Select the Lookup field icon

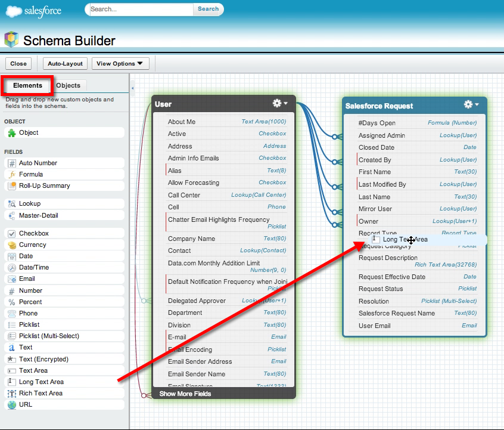tap(12, 204)
